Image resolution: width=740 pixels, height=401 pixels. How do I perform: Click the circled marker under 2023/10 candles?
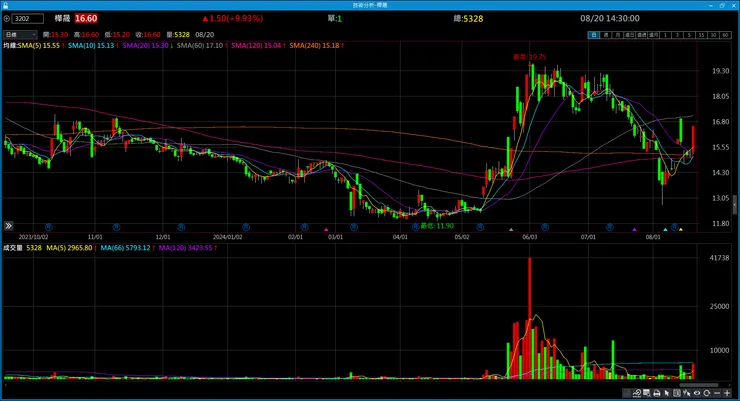click(x=48, y=227)
